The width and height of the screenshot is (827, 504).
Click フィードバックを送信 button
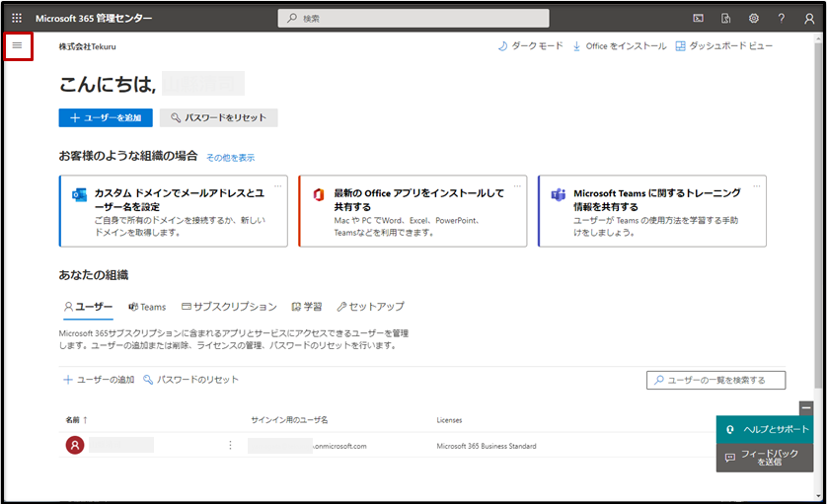click(x=765, y=458)
